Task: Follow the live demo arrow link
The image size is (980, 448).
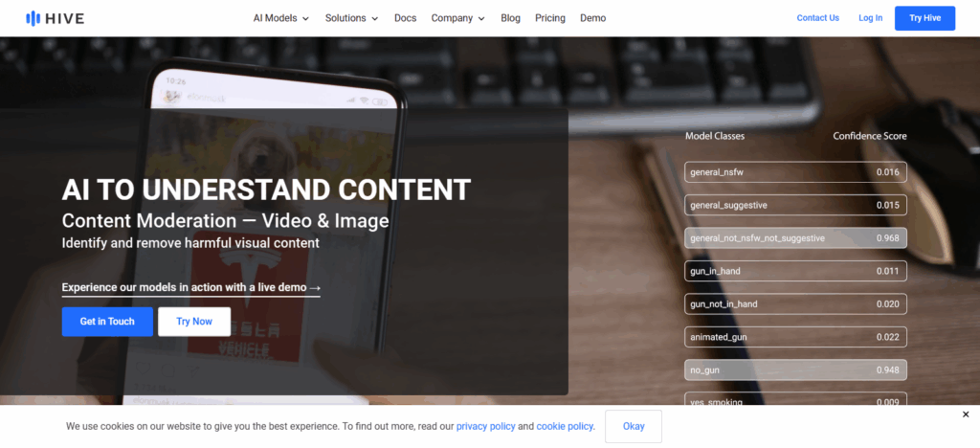Action: tap(191, 287)
